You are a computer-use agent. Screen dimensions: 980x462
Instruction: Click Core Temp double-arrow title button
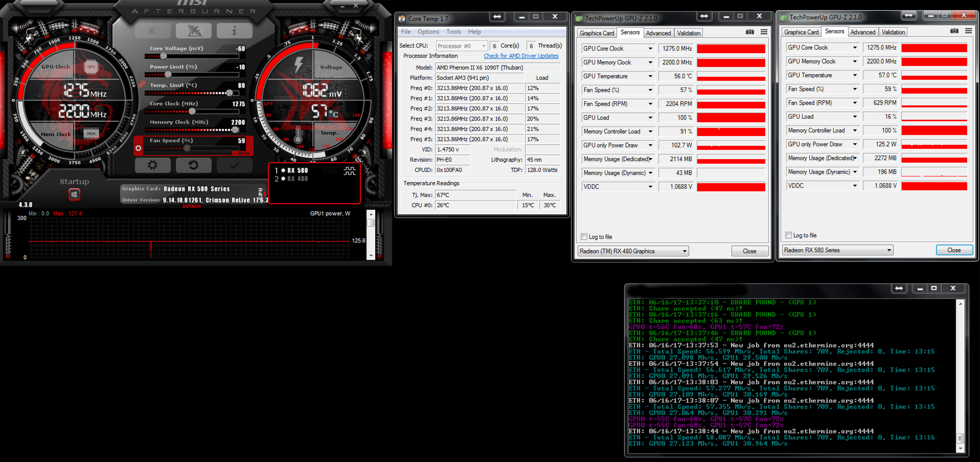click(x=497, y=16)
